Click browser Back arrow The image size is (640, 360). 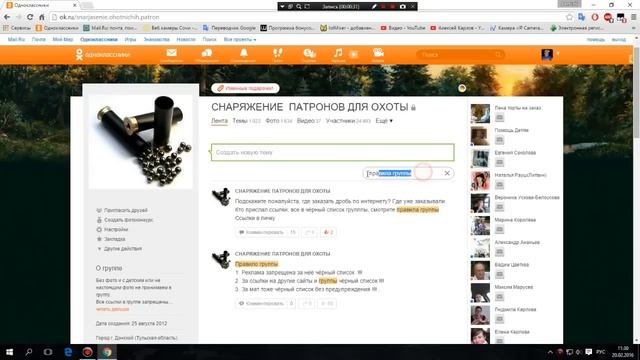click(7, 17)
